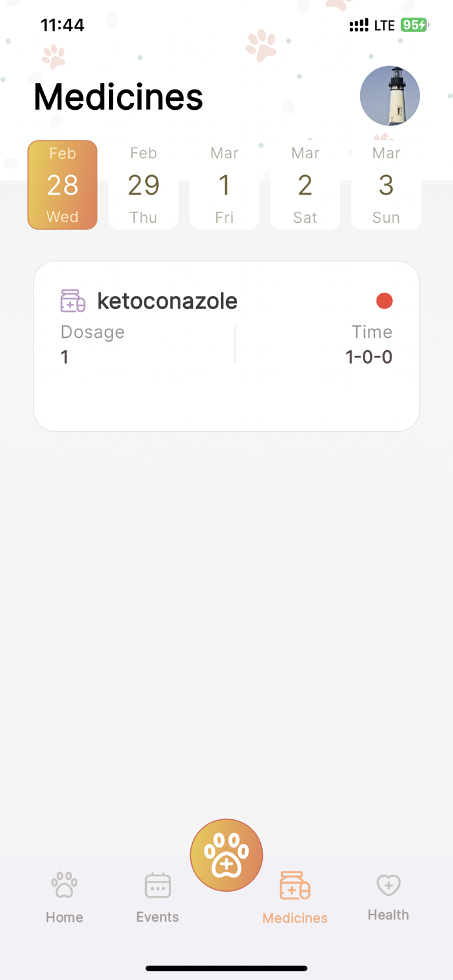Tap the Medicines page title
The width and height of the screenshot is (453, 980).
[118, 96]
